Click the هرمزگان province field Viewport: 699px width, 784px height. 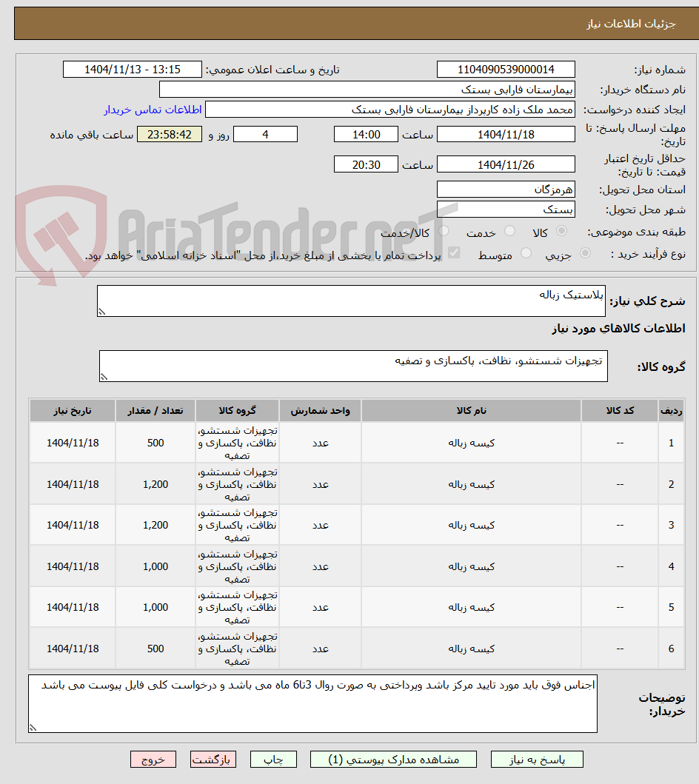tap(506, 190)
